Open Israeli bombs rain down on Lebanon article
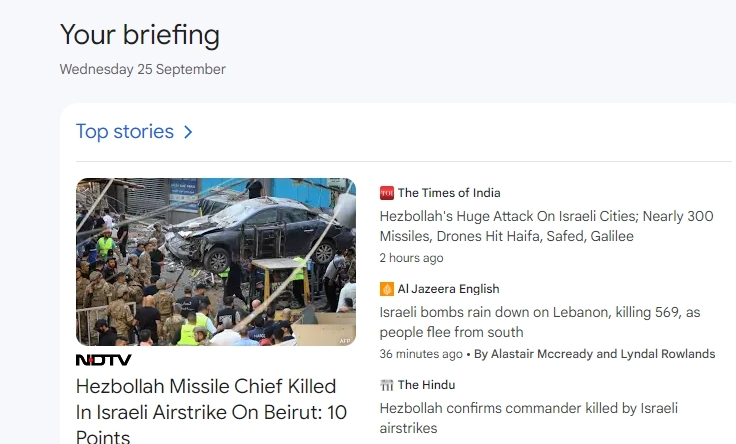This screenshot has width=736, height=444. pos(540,322)
